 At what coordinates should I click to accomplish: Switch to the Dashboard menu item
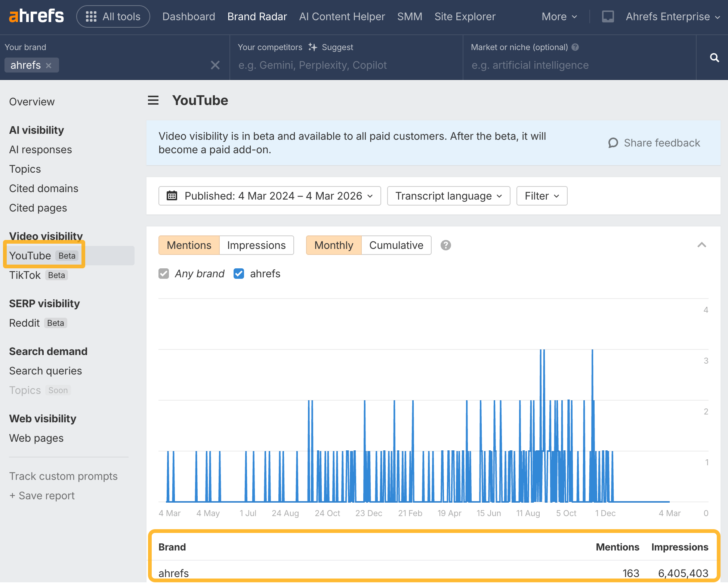[189, 16]
